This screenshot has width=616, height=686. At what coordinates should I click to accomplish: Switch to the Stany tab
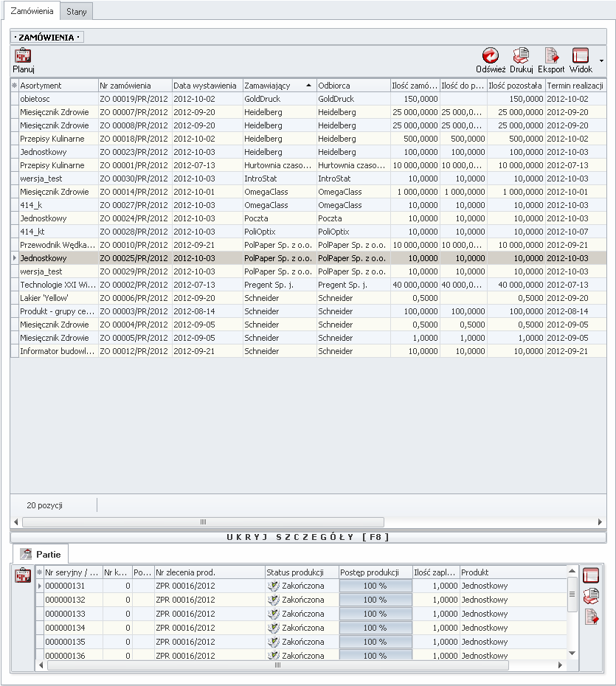(x=75, y=12)
